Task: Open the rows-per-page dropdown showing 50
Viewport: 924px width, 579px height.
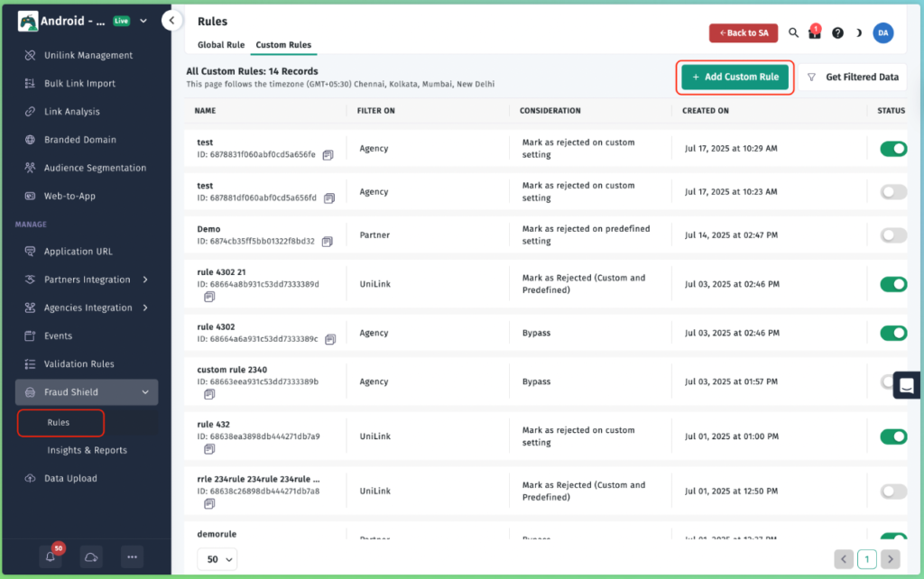Action: (x=217, y=559)
